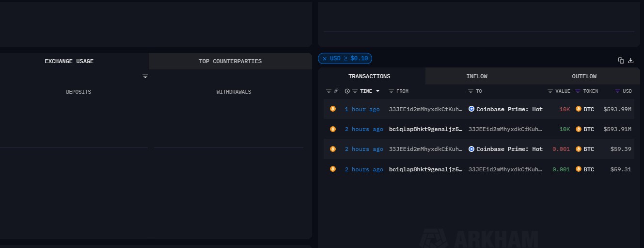Open the USD column filter

[x=617, y=91]
